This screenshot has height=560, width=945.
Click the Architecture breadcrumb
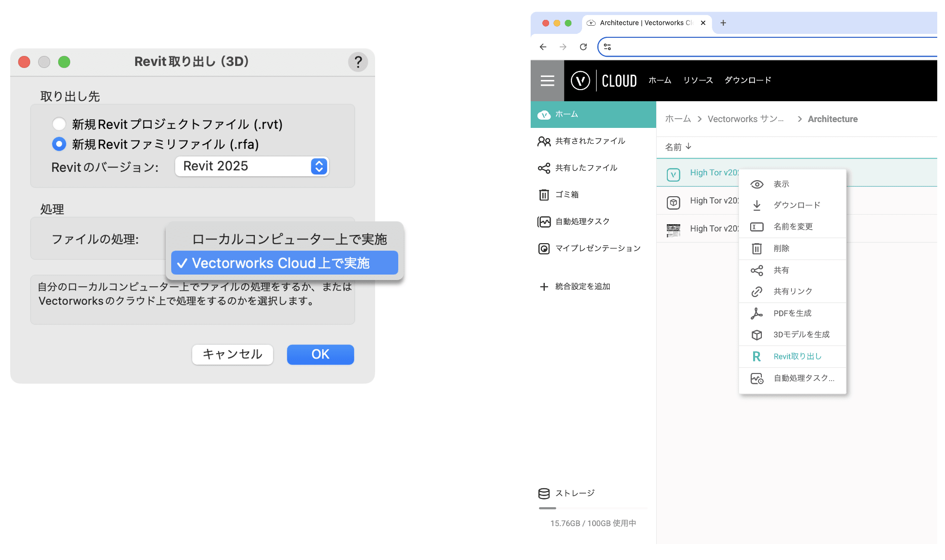click(x=833, y=119)
